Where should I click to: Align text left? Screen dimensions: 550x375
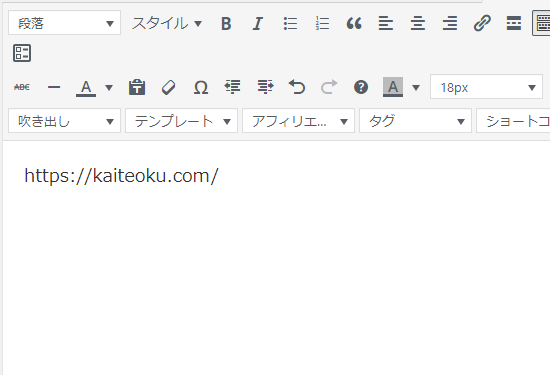pyautogui.click(x=386, y=24)
